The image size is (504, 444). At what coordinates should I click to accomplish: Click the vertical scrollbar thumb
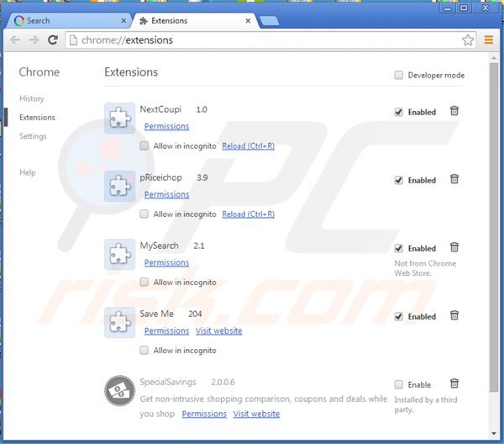pyautogui.click(x=494, y=227)
